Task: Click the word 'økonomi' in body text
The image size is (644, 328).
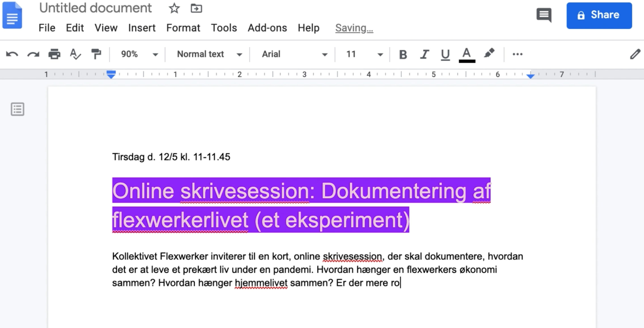Action: (x=478, y=269)
